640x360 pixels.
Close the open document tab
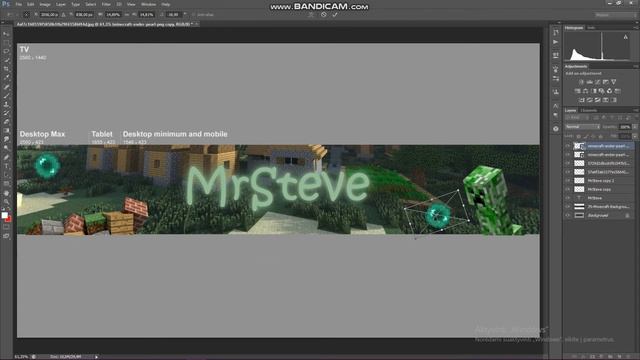pyautogui.click(x=196, y=24)
